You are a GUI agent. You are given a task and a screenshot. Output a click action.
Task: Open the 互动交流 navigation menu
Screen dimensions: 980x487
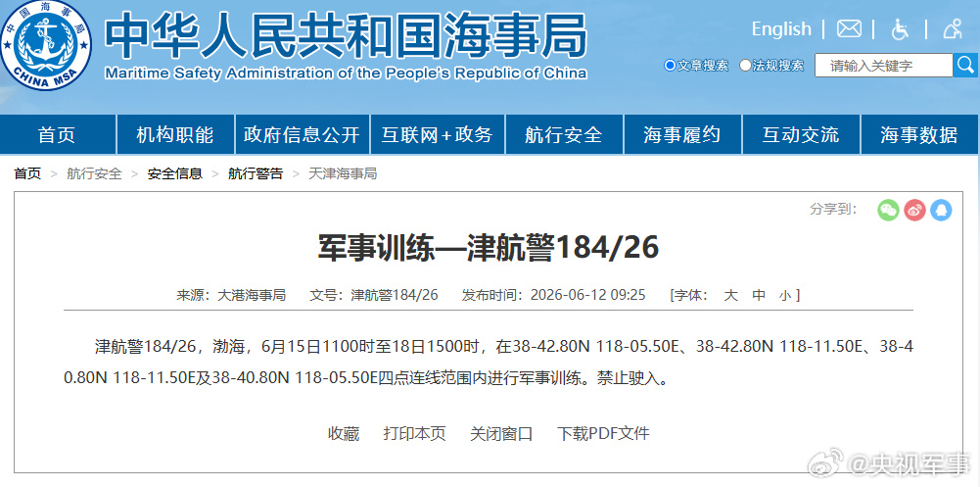pyautogui.click(x=801, y=134)
